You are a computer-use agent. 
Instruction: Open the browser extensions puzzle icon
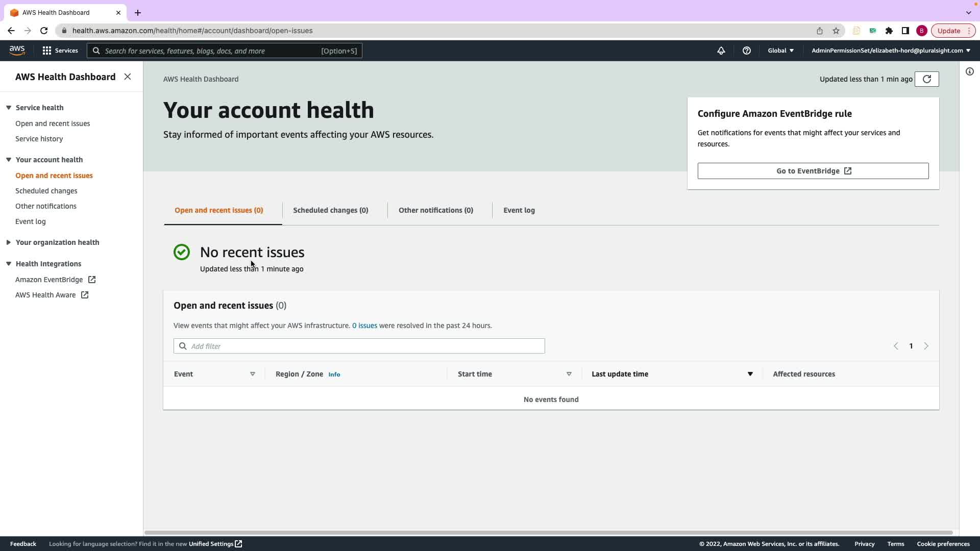(889, 31)
